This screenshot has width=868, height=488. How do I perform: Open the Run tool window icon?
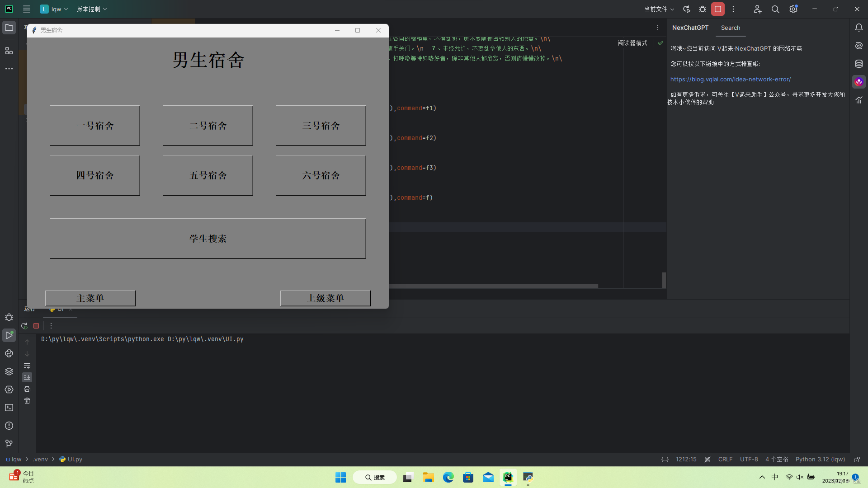click(9, 335)
